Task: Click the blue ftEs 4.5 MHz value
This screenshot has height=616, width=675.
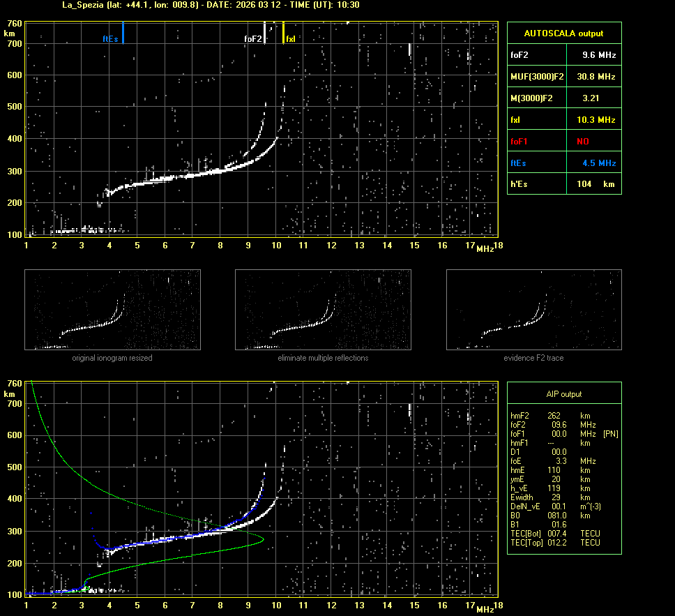Action: [598, 163]
